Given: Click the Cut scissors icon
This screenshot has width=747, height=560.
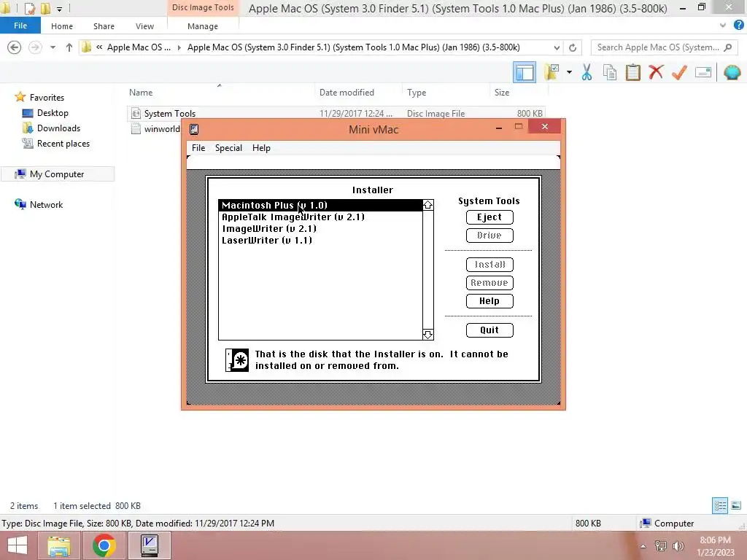Looking at the screenshot, I should pos(587,72).
